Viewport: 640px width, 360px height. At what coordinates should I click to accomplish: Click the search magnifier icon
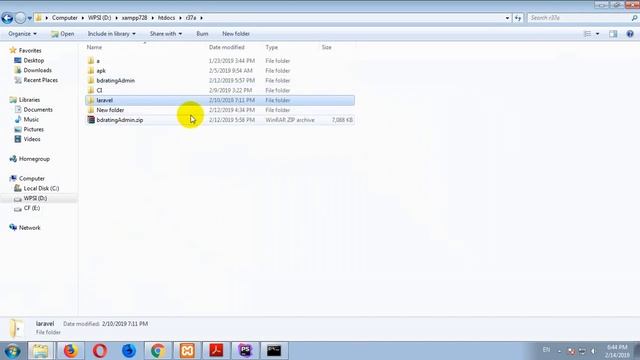(634, 18)
